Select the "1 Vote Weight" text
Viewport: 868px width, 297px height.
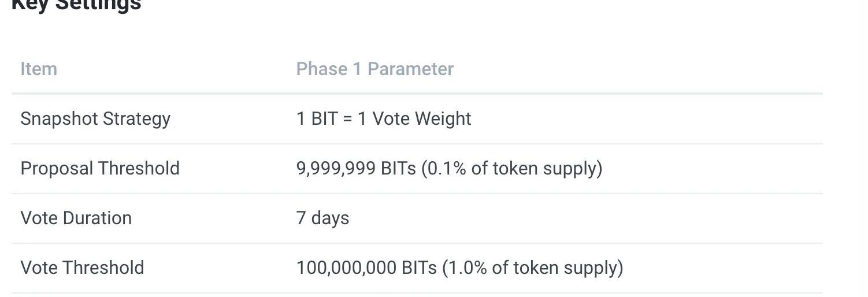pyautogui.click(x=414, y=119)
